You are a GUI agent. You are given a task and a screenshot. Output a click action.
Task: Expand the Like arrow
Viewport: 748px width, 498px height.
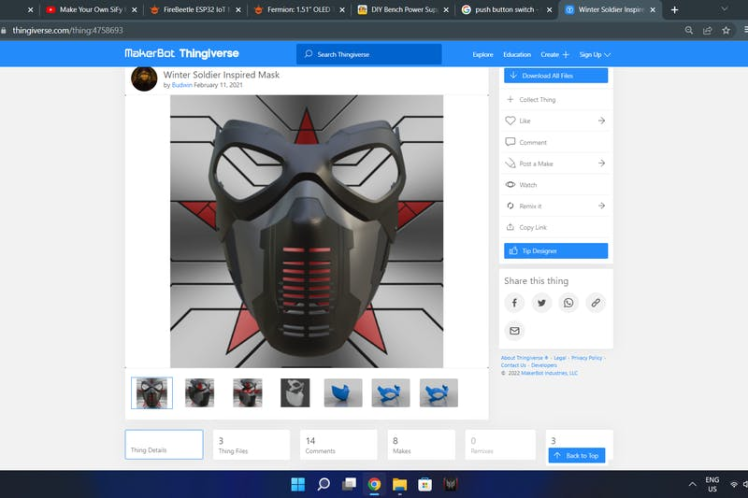pos(602,121)
